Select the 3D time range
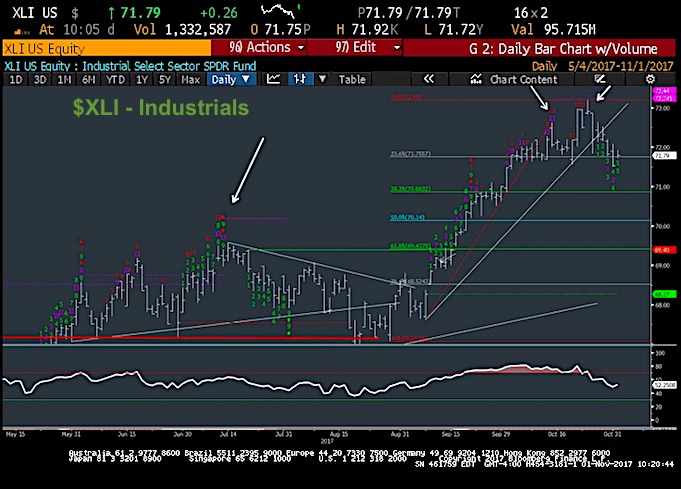This screenshot has height=489, width=681. tap(40, 79)
